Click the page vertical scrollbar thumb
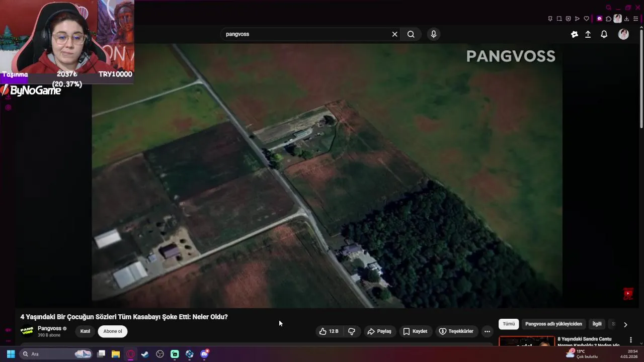644x362 pixels. 641,78
